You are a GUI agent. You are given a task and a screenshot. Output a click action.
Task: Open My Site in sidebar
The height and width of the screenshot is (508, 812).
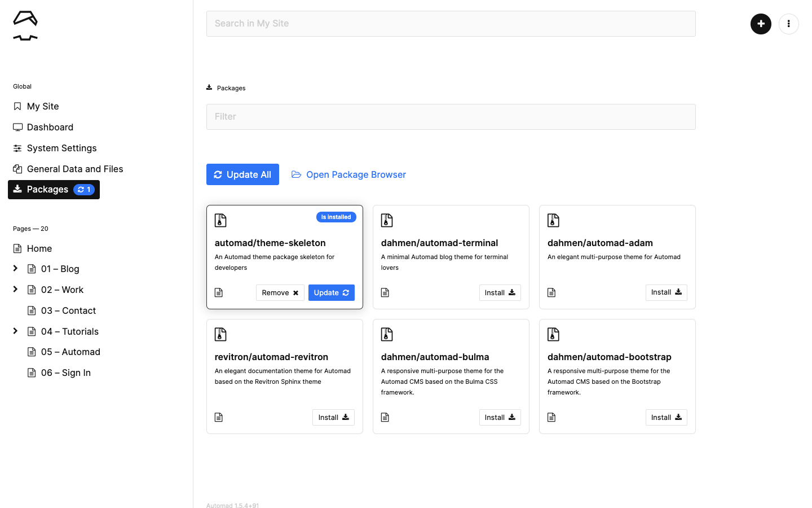[x=36, y=106]
